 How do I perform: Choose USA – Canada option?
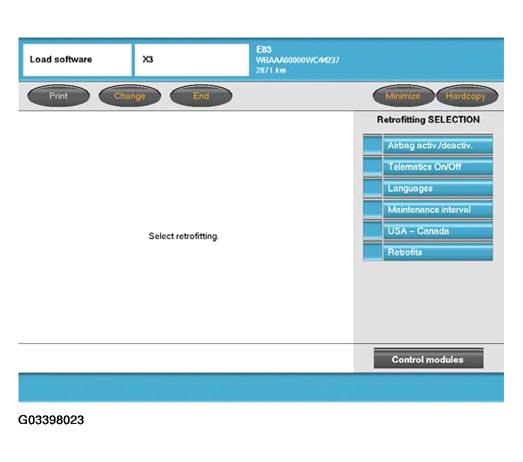(438, 231)
